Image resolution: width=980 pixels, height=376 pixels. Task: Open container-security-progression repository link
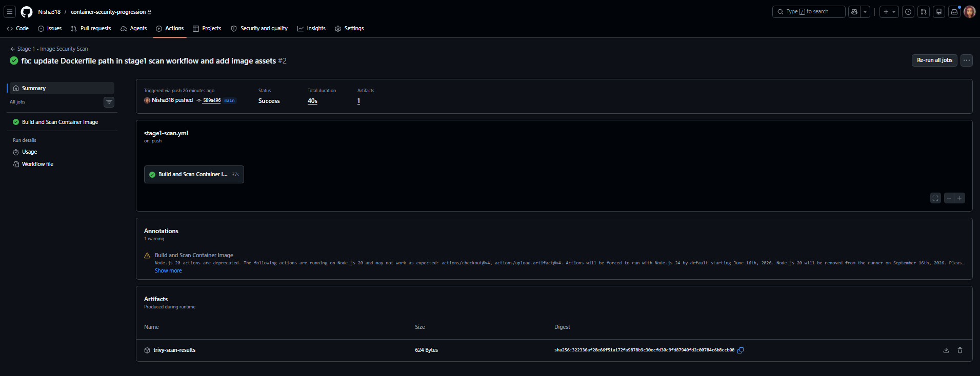click(108, 12)
